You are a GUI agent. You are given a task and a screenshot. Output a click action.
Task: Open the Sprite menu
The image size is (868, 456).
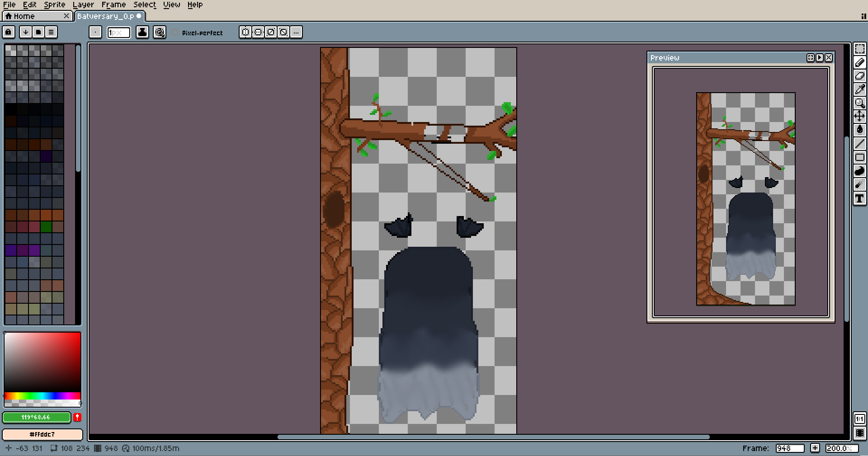(x=54, y=5)
